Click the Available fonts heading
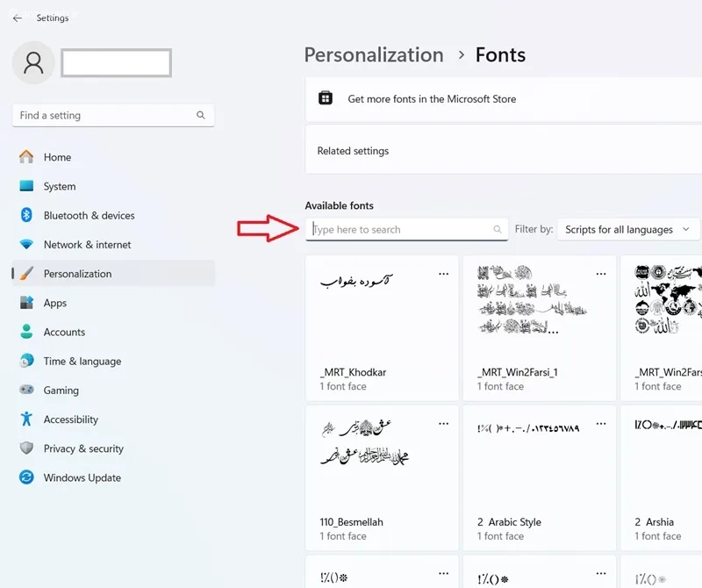 click(340, 205)
